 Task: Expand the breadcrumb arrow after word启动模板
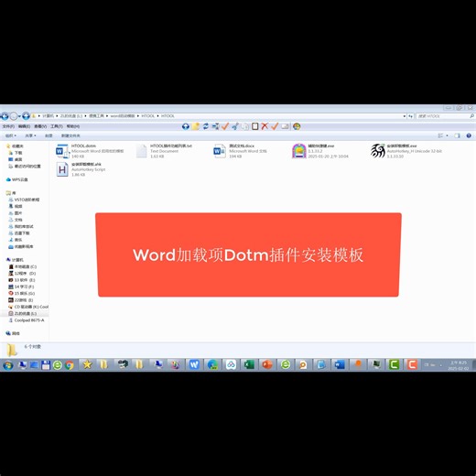[138, 116]
